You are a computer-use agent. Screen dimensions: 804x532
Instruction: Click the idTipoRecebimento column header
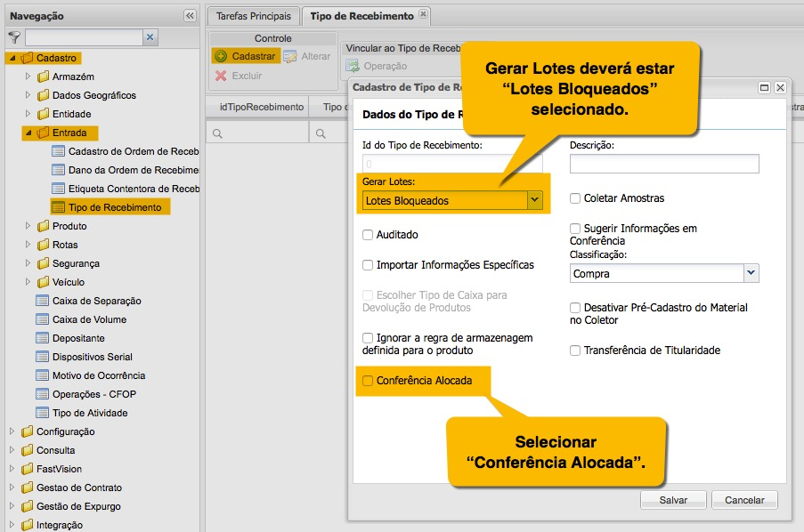262,107
